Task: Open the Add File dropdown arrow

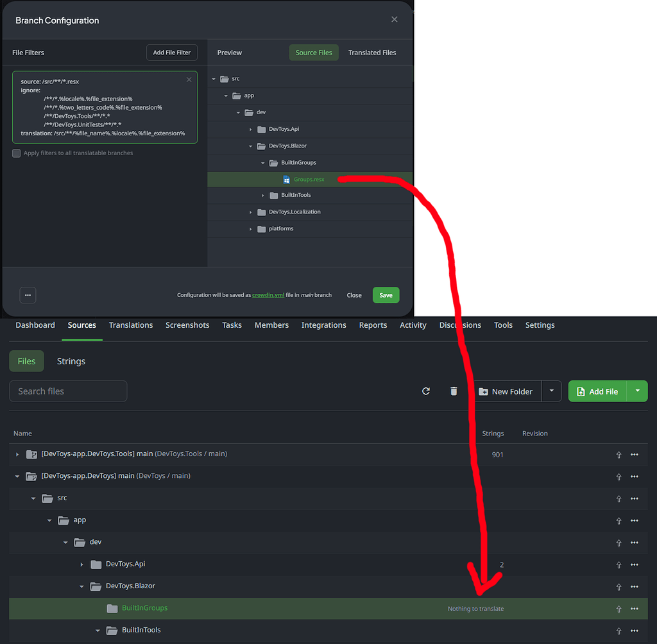Action: 637,391
